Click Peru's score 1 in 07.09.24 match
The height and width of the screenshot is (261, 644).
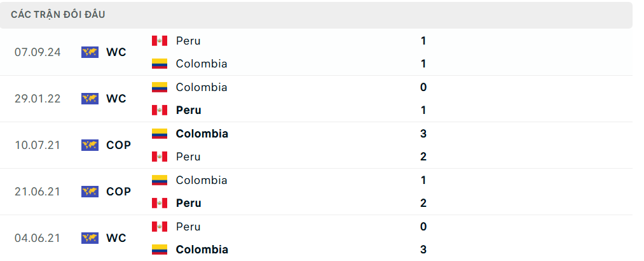[x=423, y=41]
